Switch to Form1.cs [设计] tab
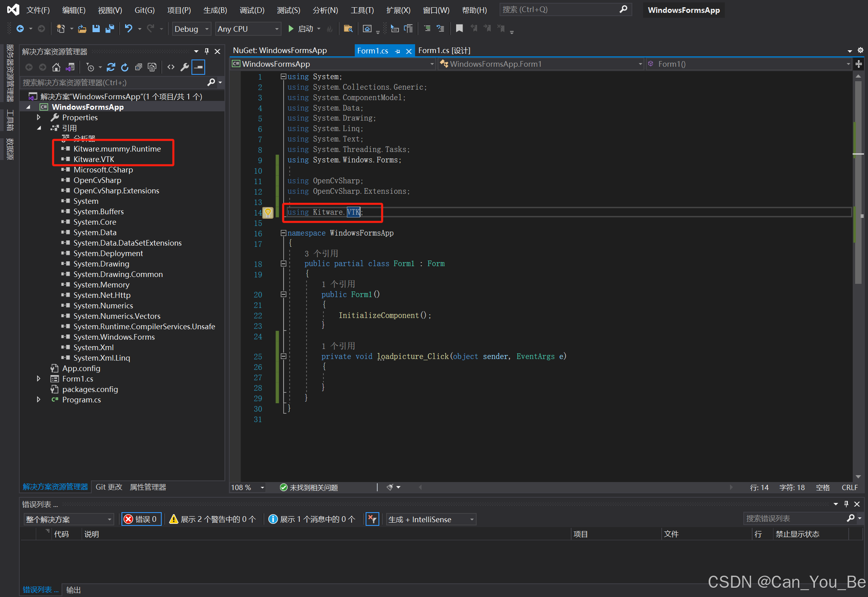 [x=444, y=50]
